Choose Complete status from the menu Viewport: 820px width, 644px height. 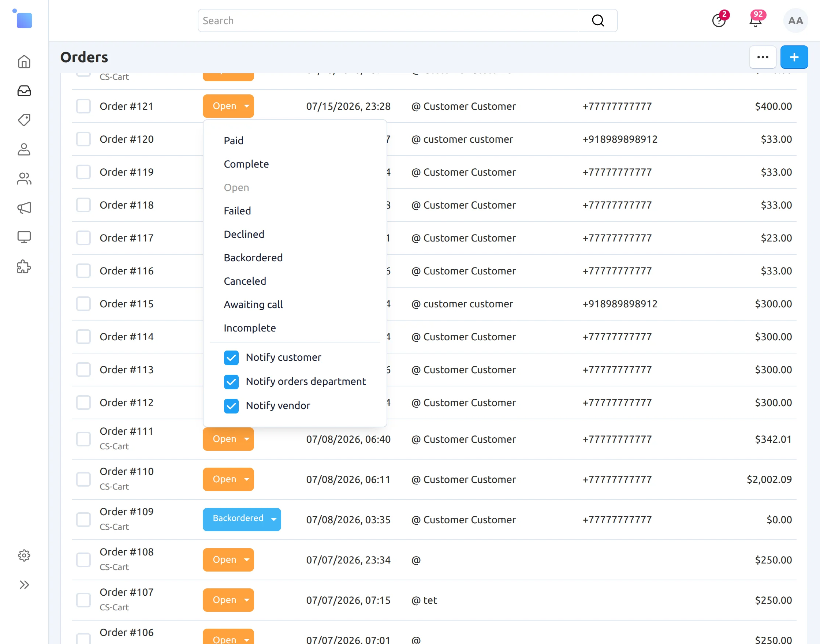tap(246, 164)
